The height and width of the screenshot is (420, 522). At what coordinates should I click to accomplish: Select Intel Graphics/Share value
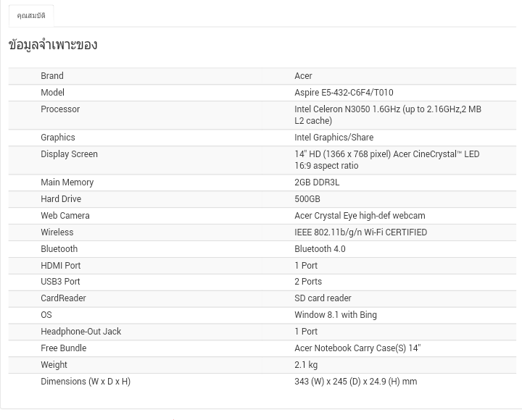tap(334, 138)
